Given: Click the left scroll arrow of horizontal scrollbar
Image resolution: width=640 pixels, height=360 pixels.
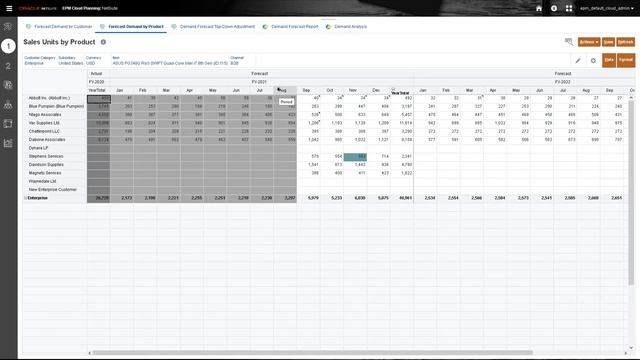Looking at the screenshot, I should [x=89, y=353].
